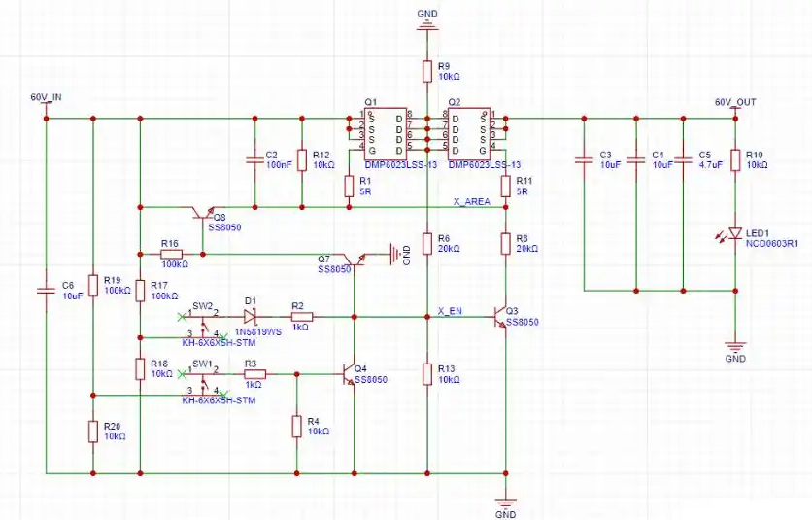Select resistor R2 symbol
This screenshot has height=520, width=812.
point(302,317)
